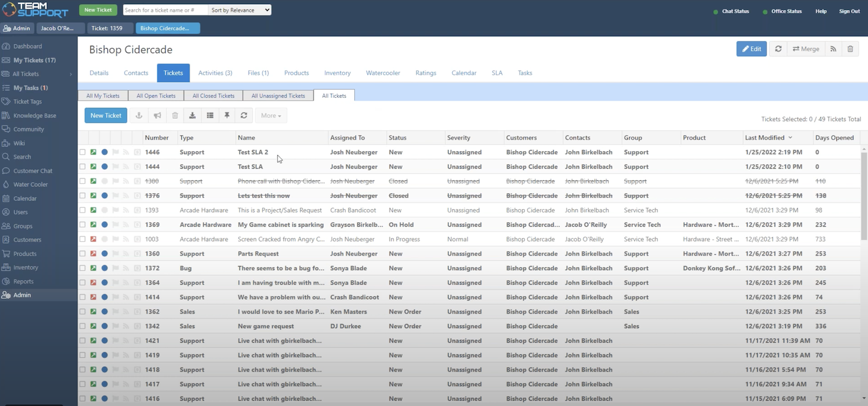
Task: Open the All Closed Tickets tab
Action: point(213,95)
